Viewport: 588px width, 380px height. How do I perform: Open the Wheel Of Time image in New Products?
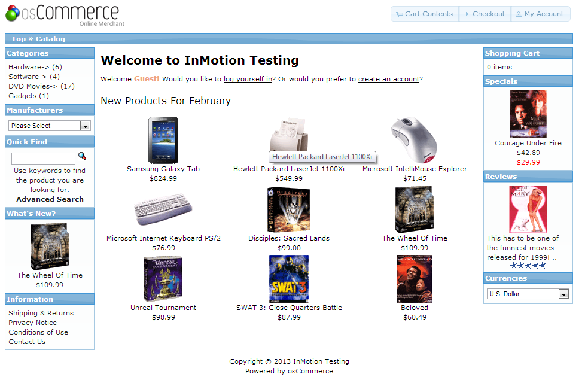pos(415,209)
